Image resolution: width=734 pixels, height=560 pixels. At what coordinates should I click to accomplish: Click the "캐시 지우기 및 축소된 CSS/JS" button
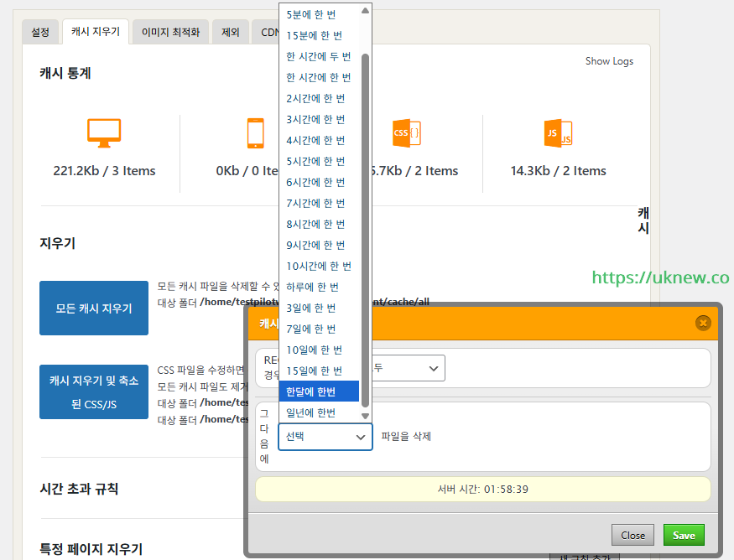tap(93, 391)
